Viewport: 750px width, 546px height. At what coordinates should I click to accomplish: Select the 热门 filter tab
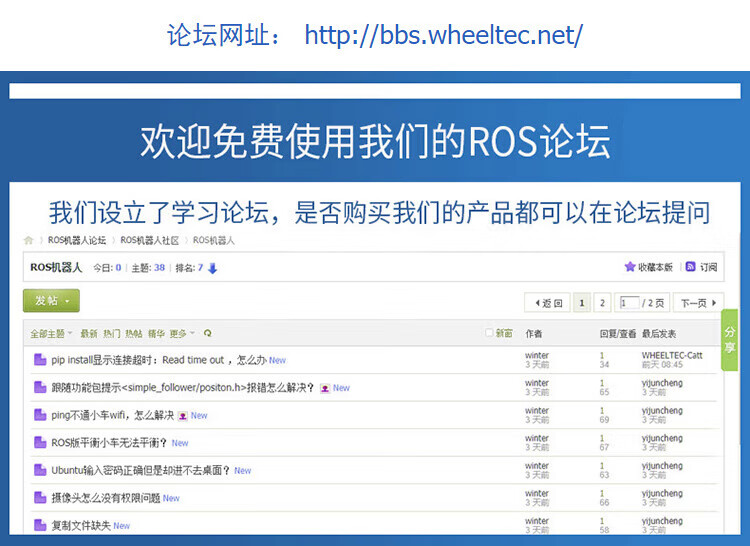[x=111, y=333]
